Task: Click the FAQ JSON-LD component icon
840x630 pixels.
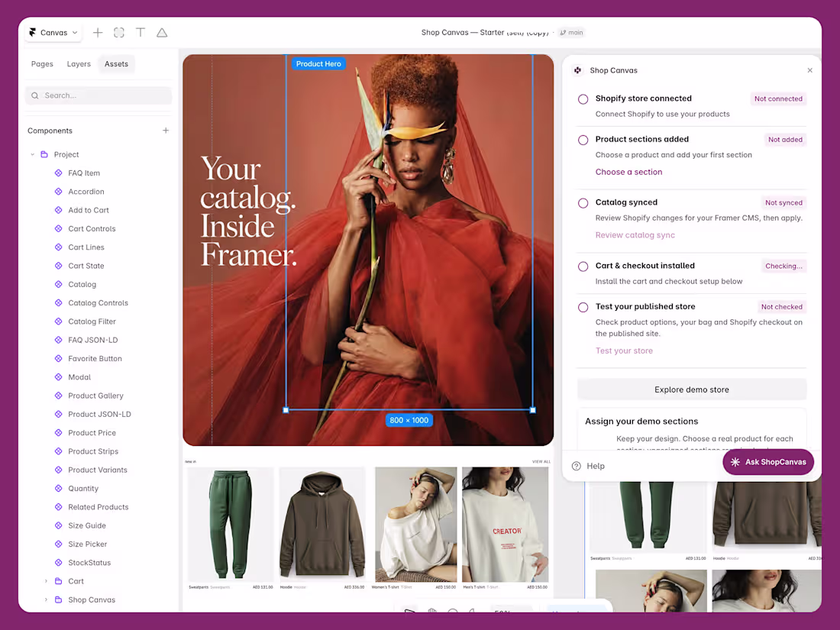Action: click(x=58, y=340)
